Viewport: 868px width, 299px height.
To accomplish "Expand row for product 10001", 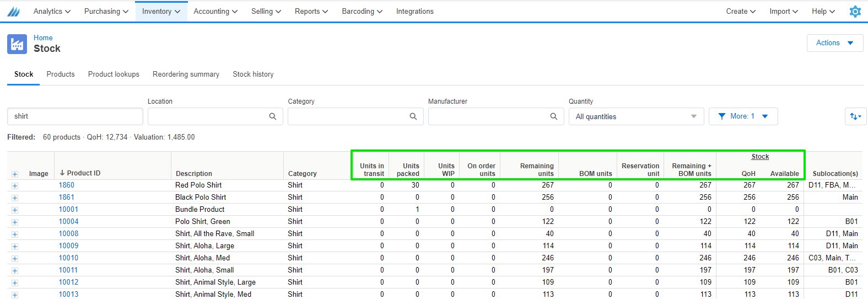I will [15, 210].
